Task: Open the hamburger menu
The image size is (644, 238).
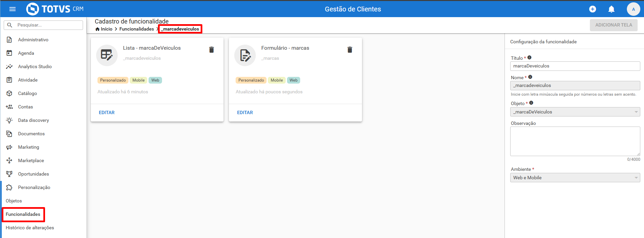Action: (x=12, y=9)
